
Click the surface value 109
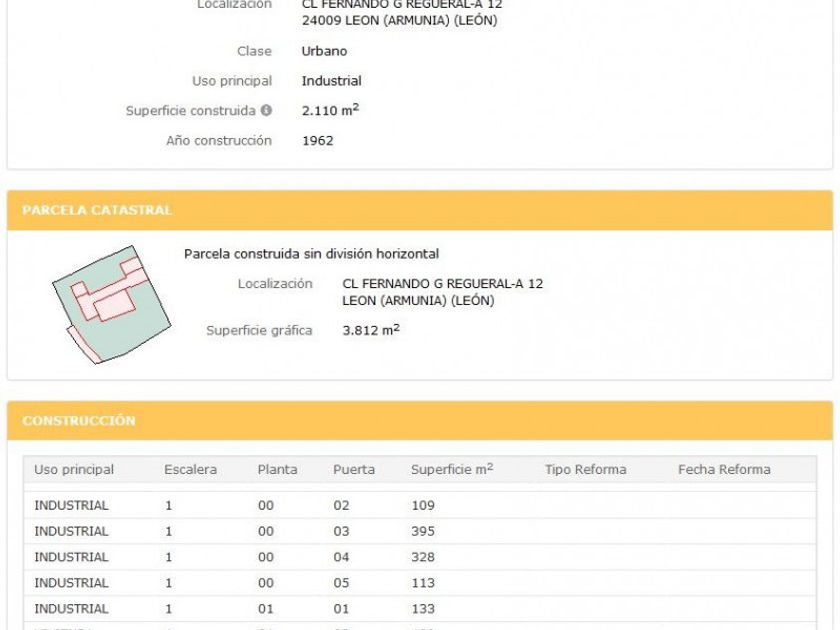[x=423, y=505]
